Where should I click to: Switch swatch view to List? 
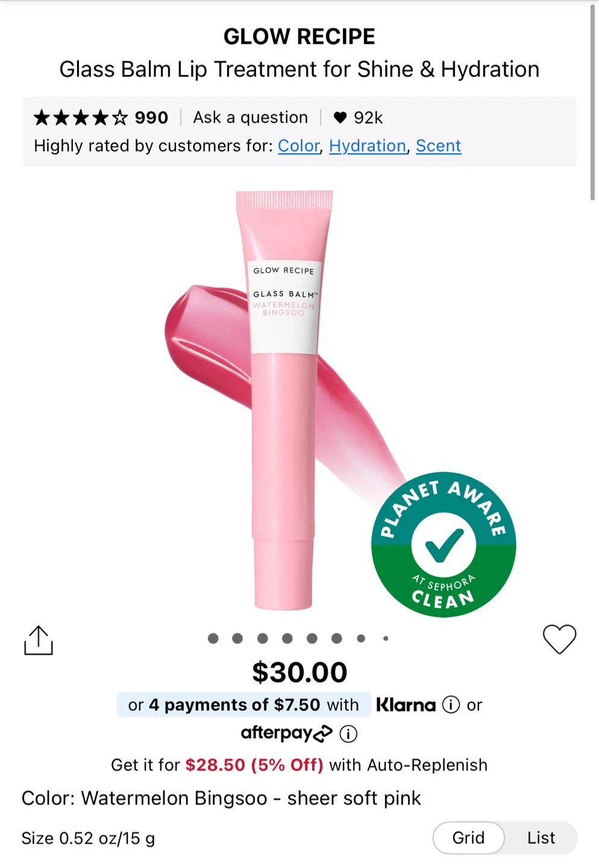[x=541, y=838]
